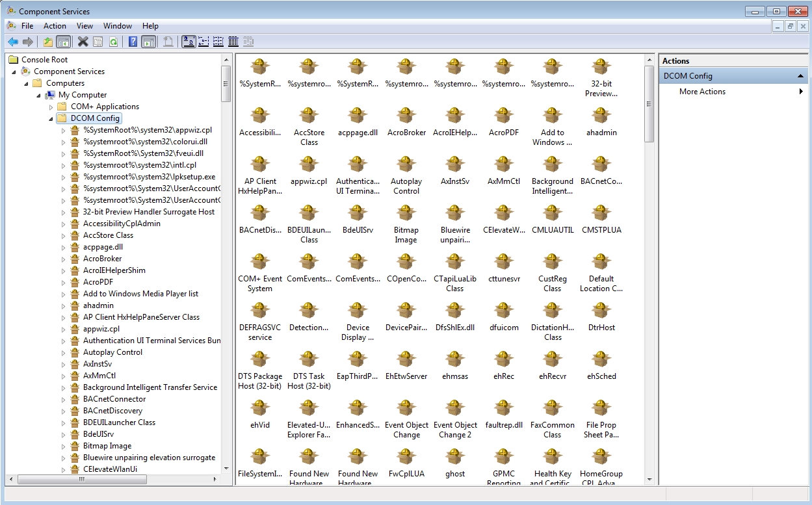812x505 pixels.
Task: Toggle the console tree with the Show/Hide icon
Action: coord(63,41)
